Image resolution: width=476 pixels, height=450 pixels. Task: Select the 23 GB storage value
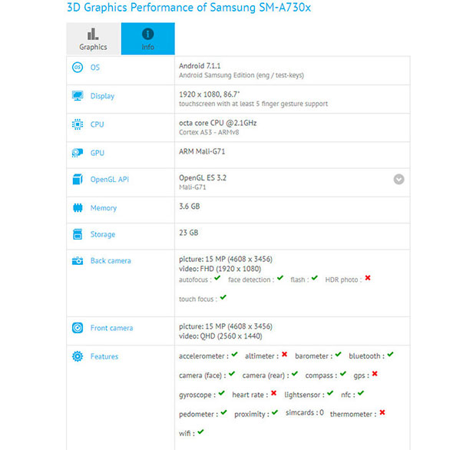click(189, 233)
